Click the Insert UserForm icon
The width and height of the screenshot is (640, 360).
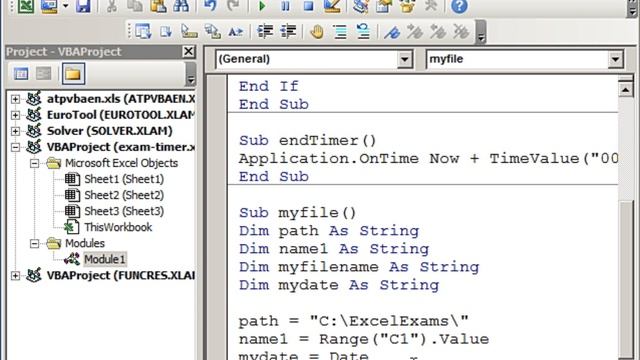tap(49, 6)
